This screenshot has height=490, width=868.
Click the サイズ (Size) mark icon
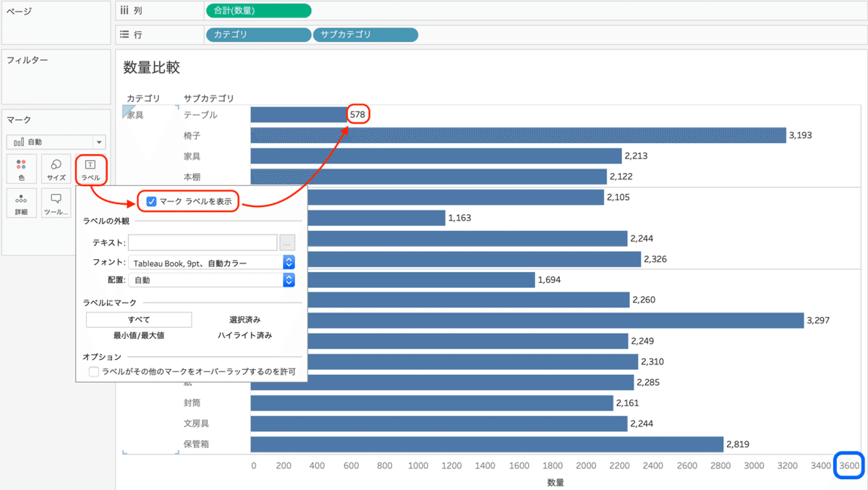[55, 168]
